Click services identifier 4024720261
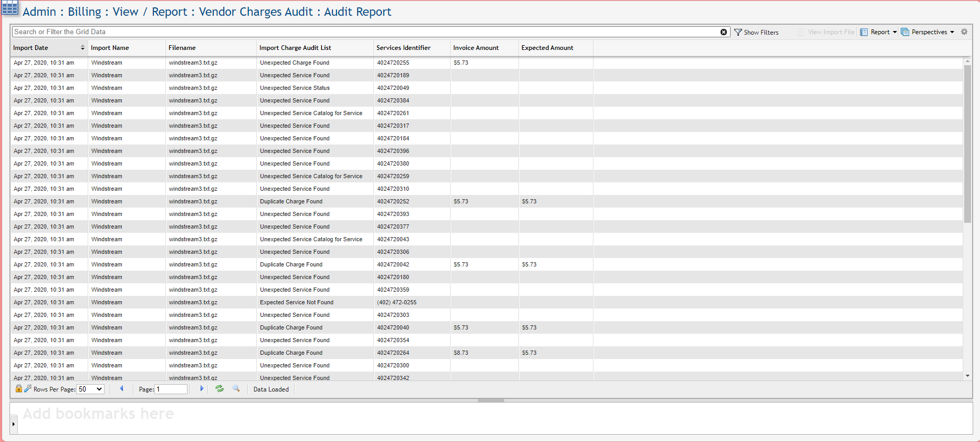The height and width of the screenshot is (442, 980). click(x=393, y=113)
